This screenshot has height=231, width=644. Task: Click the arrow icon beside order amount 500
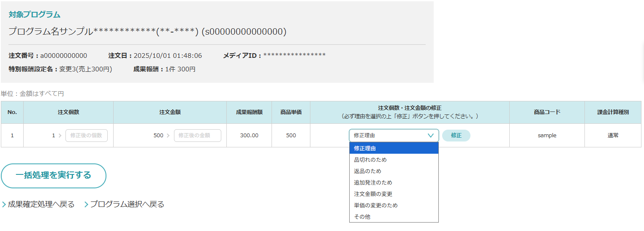(x=168, y=136)
